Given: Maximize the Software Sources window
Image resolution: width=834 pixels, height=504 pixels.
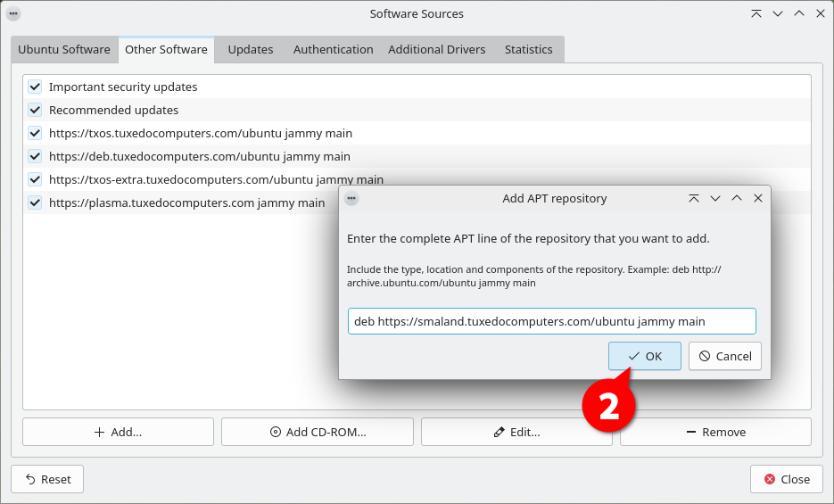Looking at the screenshot, I should (799, 13).
